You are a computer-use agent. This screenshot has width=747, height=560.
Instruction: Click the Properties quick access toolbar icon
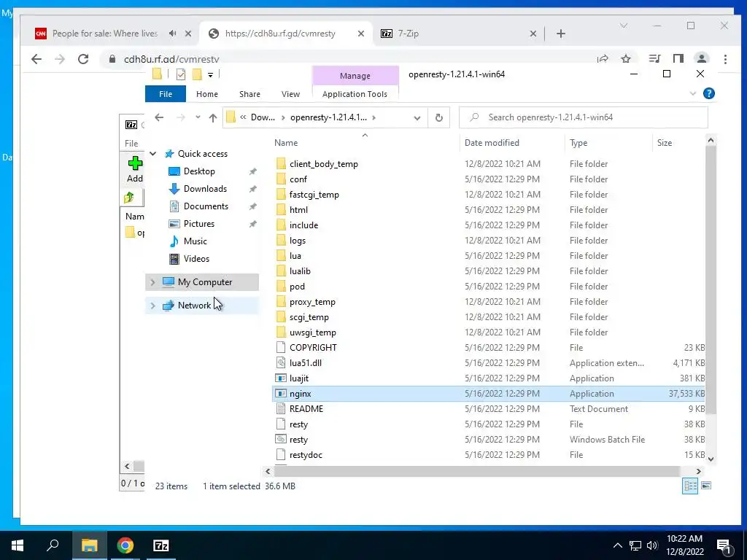click(x=181, y=74)
